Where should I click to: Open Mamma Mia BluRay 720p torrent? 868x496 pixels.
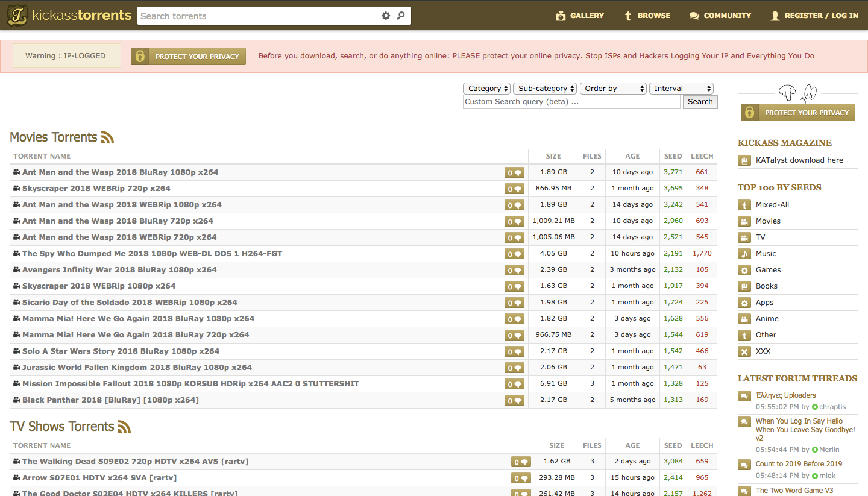point(136,335)
